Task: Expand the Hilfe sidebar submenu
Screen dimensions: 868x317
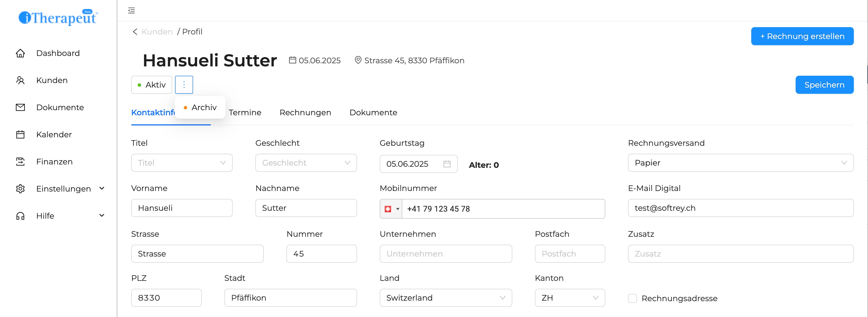Action: click(x=102, y=215)
